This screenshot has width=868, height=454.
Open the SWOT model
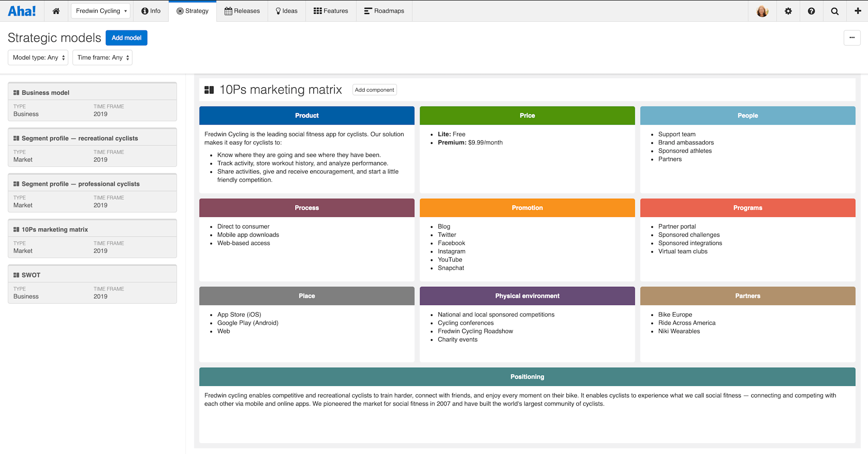point(92,284)
